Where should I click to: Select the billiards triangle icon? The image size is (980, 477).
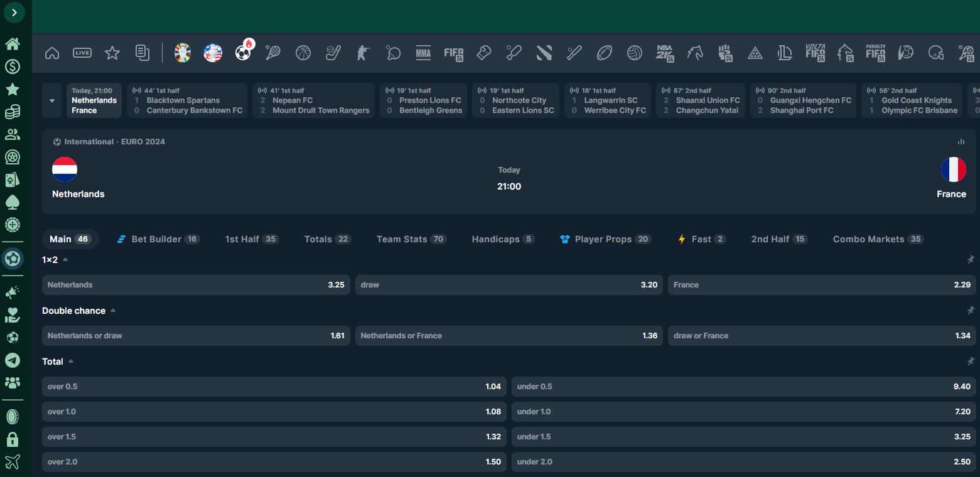[755, 53]
